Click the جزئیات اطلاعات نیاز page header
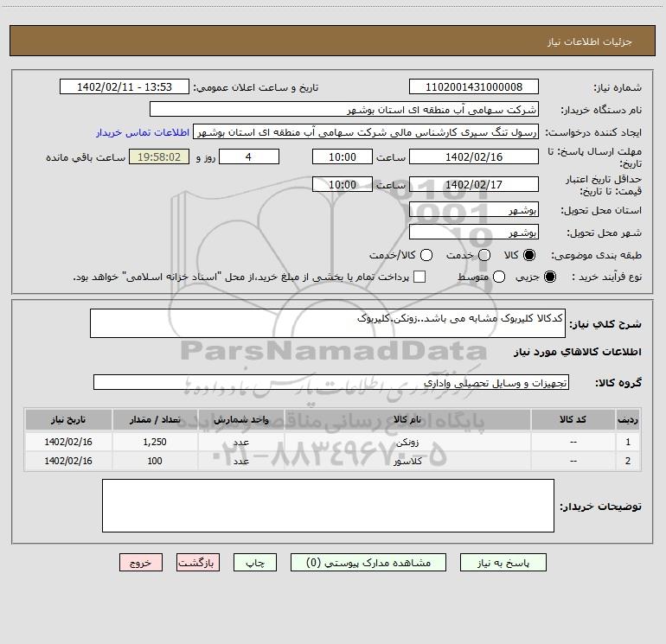This screenshot has width=666, height=644. [x=590, y=41]
